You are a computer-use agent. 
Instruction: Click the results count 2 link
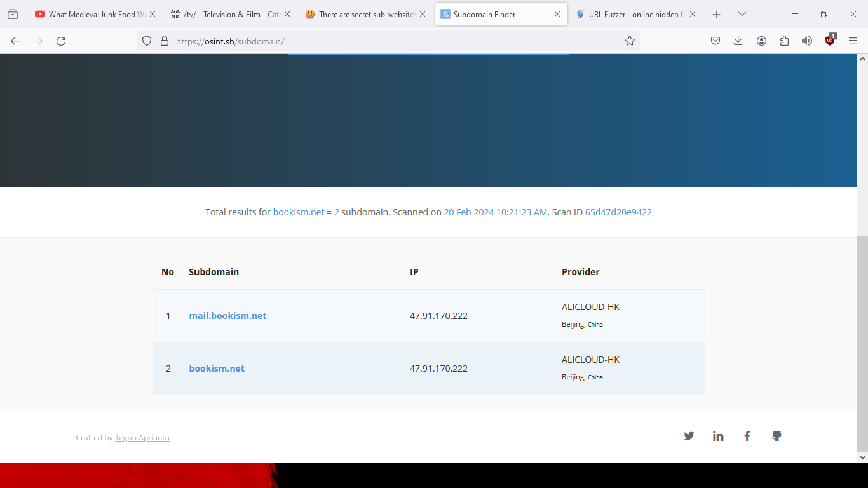point(337,212)
